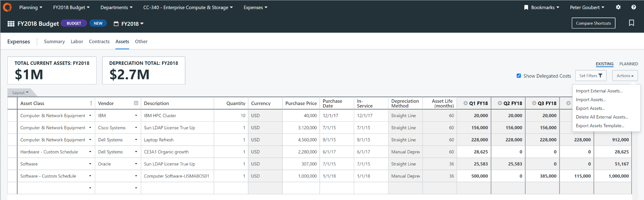Click the filter icon in the Vendor column header
This screenshot has height=200, width=644.
pos(136,103)
